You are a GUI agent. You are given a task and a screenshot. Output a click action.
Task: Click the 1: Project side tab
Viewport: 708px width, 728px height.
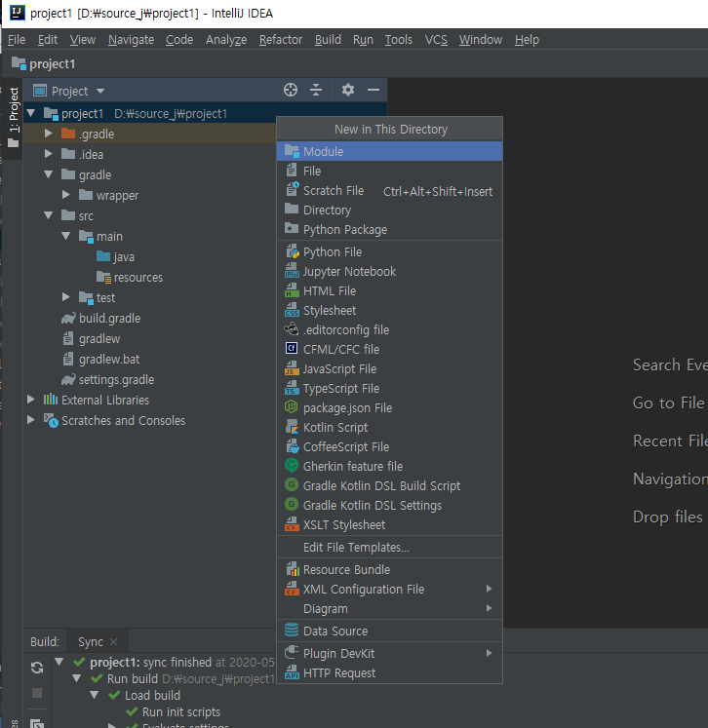click(14, 118)
